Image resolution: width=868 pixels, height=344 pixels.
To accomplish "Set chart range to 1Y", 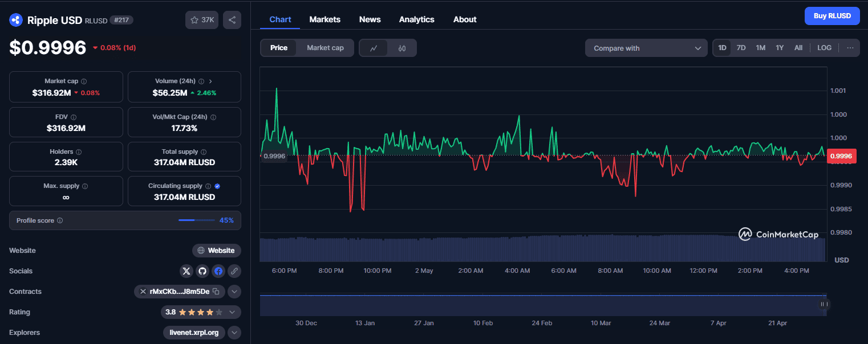I will (780, 48).
